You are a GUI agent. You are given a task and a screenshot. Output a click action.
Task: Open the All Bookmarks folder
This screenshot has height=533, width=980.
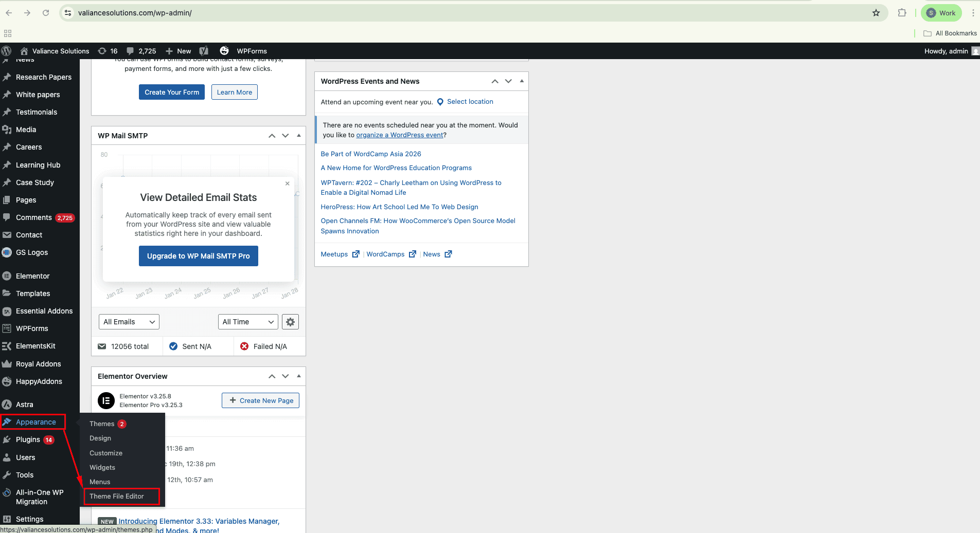tap(950, 33)
